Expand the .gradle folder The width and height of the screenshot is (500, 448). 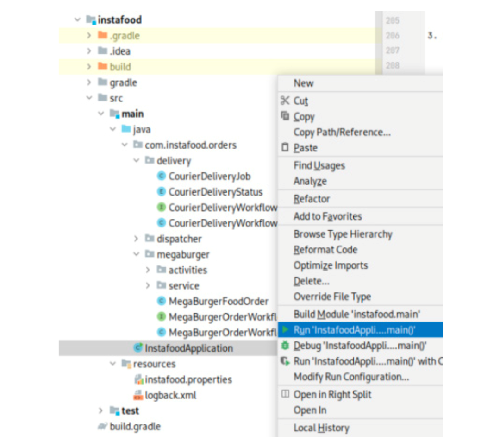[89, 36]
